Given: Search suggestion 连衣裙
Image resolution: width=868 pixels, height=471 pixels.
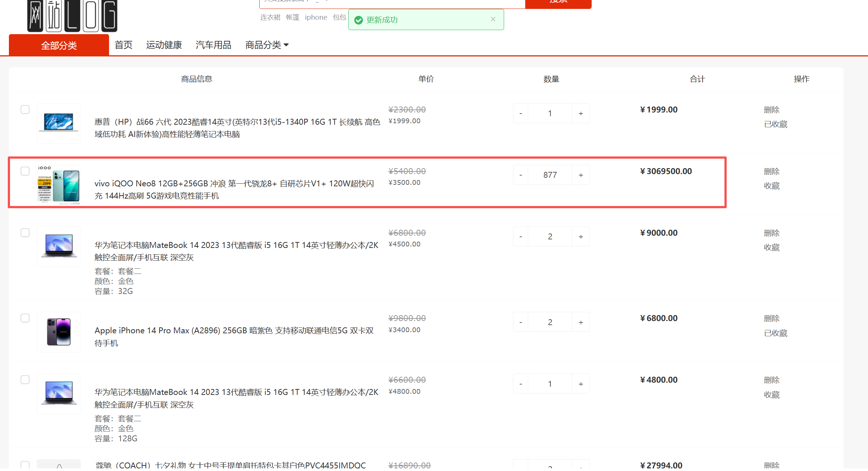Looking at the screenshot, I should click(270, 17).
